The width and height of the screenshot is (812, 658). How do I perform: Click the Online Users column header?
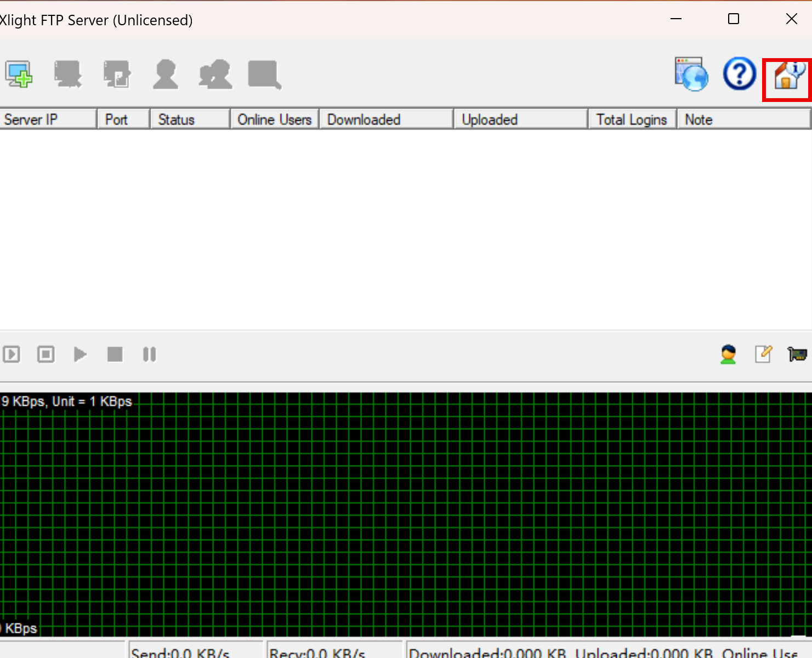click(274, 120)
